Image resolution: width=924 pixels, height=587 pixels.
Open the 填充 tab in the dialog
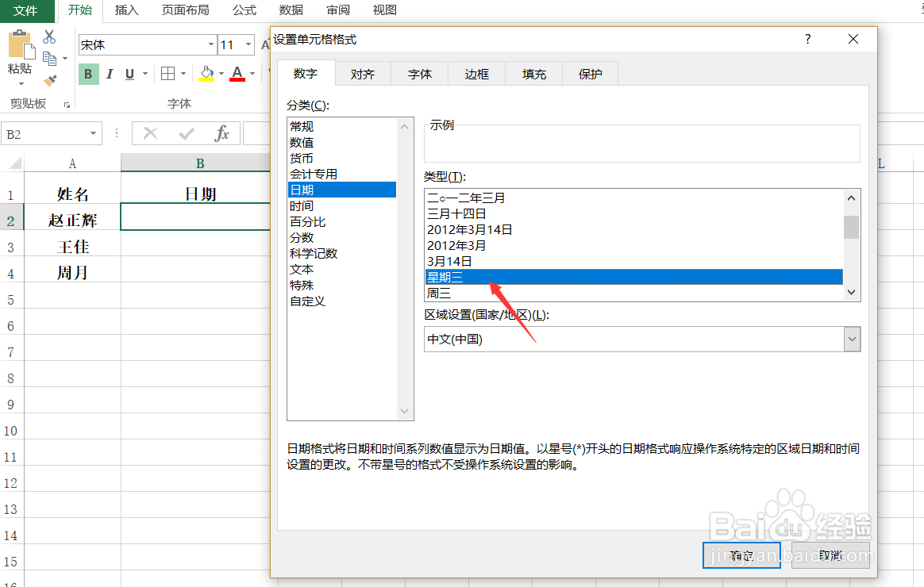tap(534, 75)
